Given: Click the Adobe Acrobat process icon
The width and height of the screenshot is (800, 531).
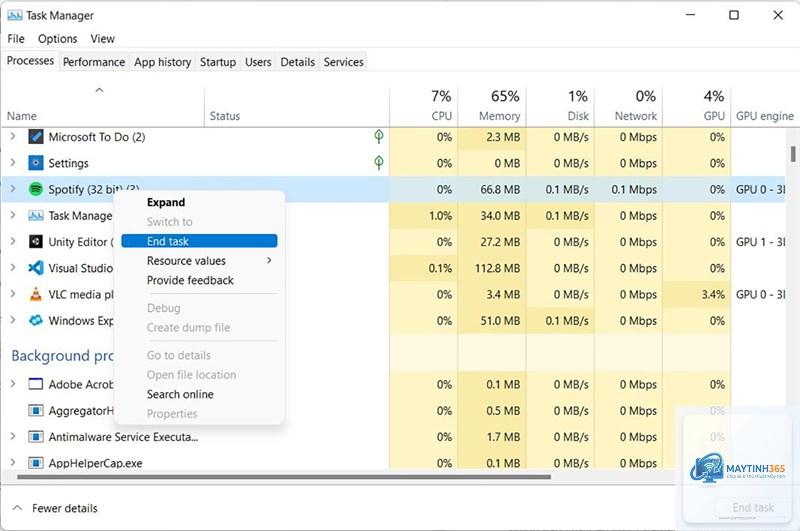Looking at the screenshot, I should point(36,384).
